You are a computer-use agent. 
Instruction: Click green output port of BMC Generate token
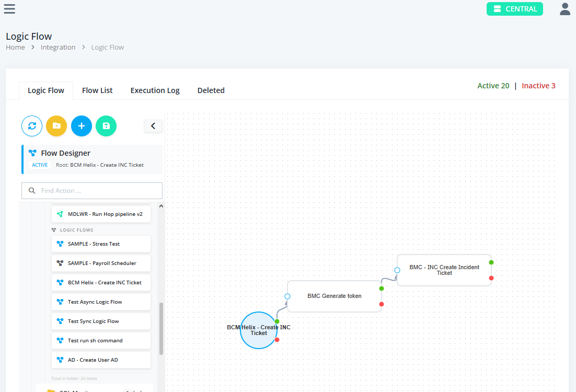coord(382,289)
